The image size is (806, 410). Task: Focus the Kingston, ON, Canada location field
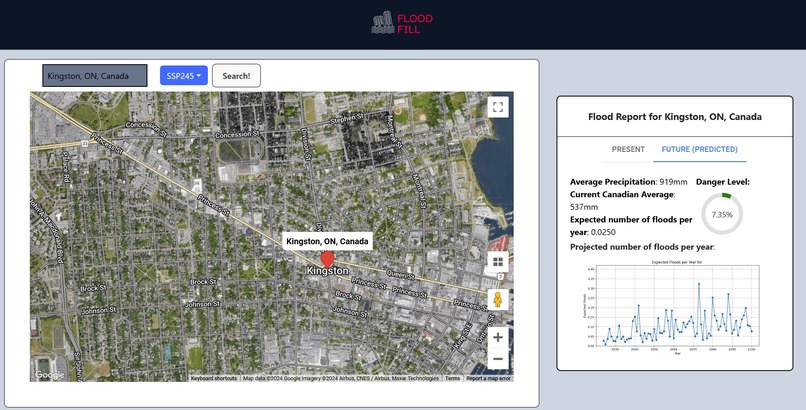[x=95, y=76]
